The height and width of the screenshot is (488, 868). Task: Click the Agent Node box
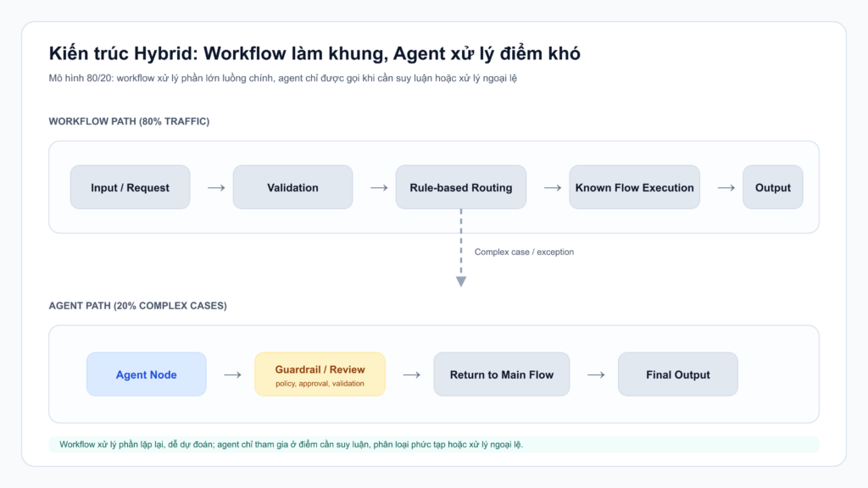(146, 374)
